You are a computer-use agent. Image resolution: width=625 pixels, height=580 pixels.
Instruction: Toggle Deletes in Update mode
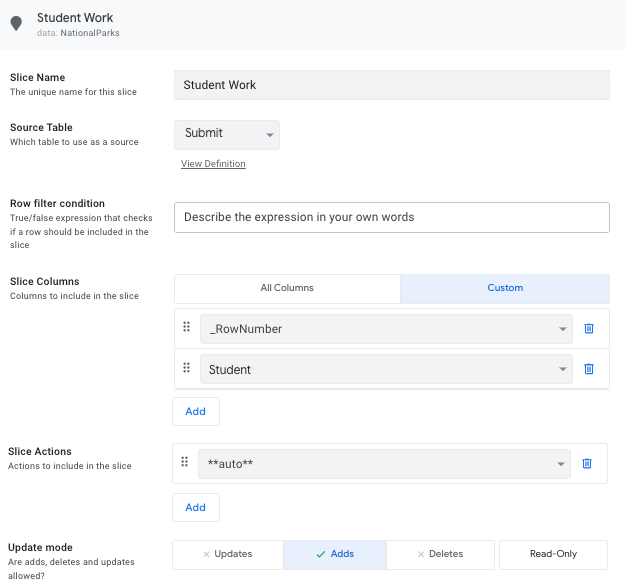pyautogui.click(x=440, y=554)
